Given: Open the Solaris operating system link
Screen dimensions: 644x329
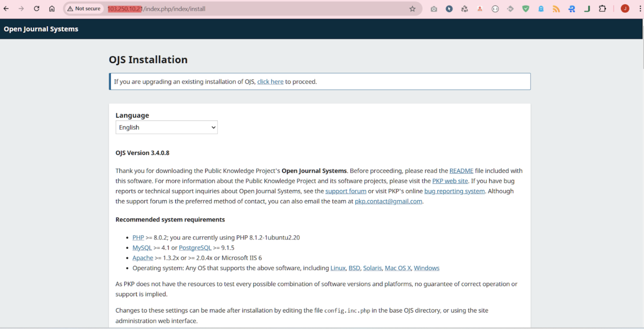Looking at the screenshot, I should pos(372,268).
